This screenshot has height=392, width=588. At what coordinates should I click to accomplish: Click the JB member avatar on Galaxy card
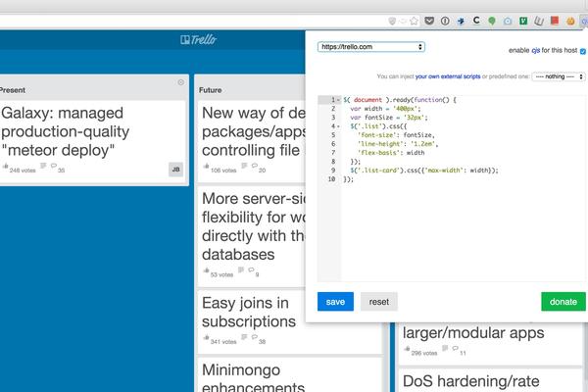(x=175, y=170)
